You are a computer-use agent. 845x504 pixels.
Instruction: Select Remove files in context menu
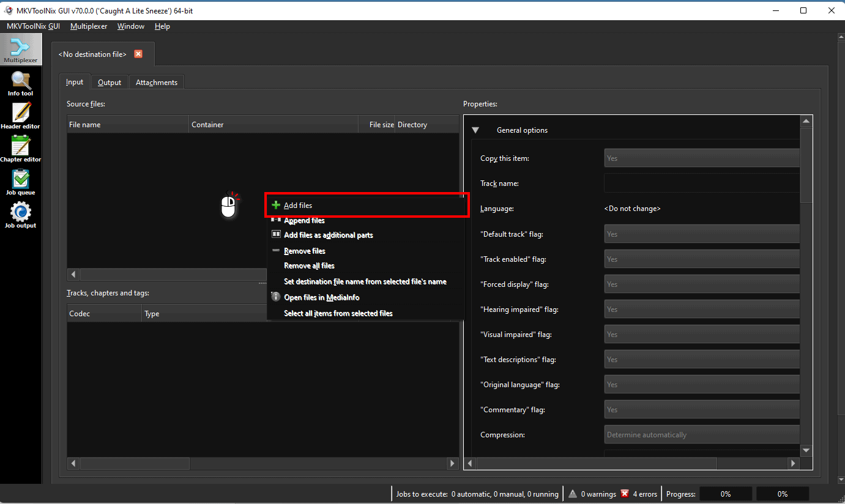[x=365, y=251]
